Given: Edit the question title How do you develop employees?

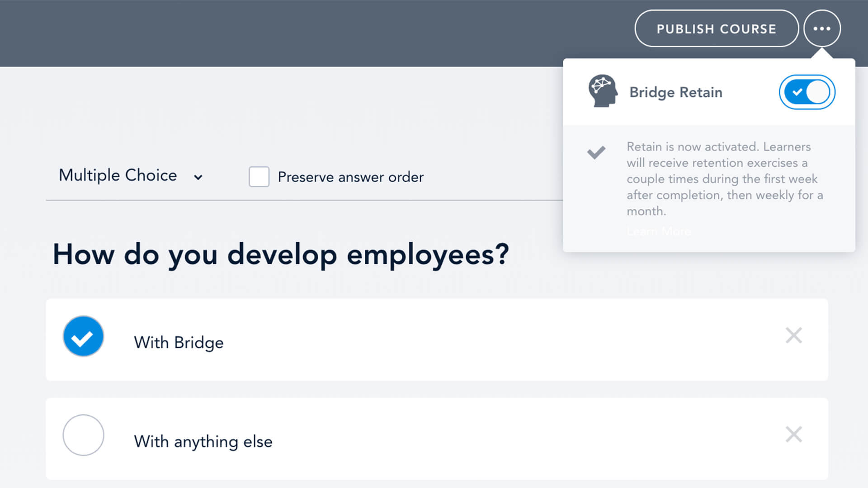Looking at the screenshot, I should [x=281, y=254].
